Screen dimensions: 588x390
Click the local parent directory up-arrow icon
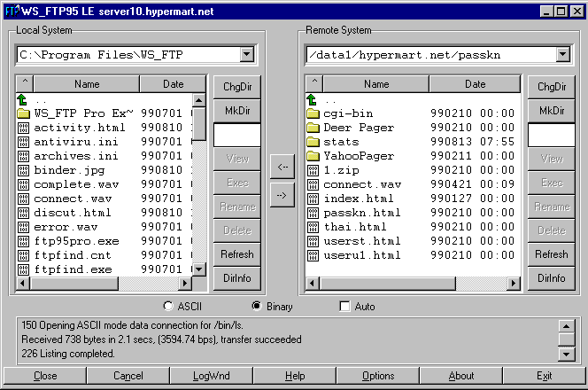(22, 99)
